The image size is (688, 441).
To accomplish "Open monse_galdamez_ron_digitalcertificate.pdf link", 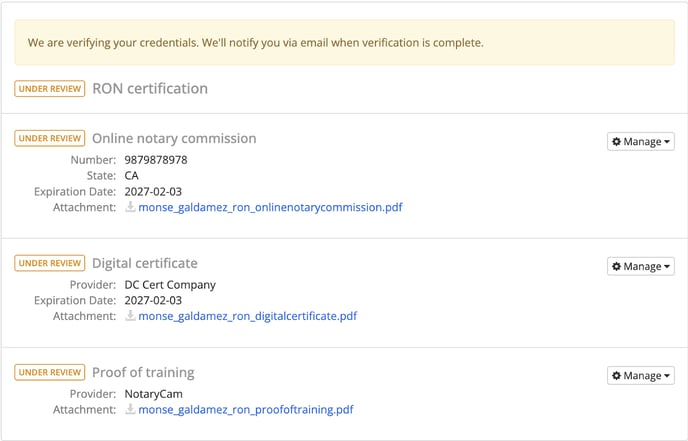I will coord(247,316).
